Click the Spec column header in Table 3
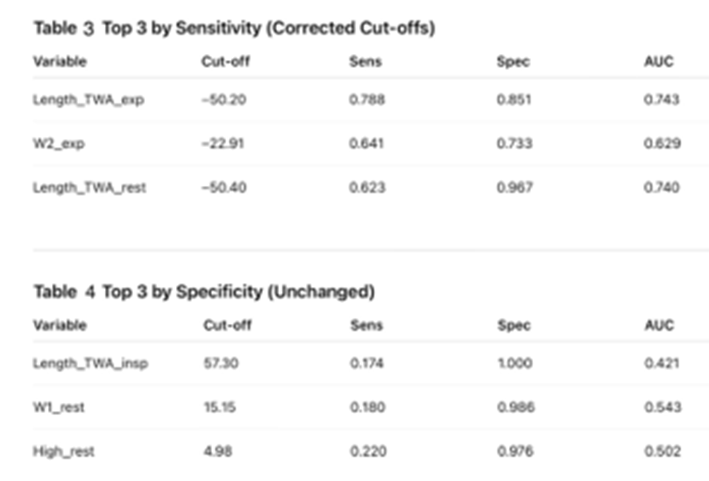Viewport: 709px width, 481px height. 513,61
